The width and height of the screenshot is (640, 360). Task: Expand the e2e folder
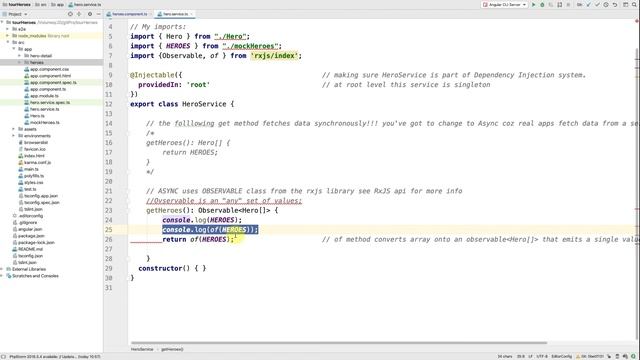[x=8, y=29]
